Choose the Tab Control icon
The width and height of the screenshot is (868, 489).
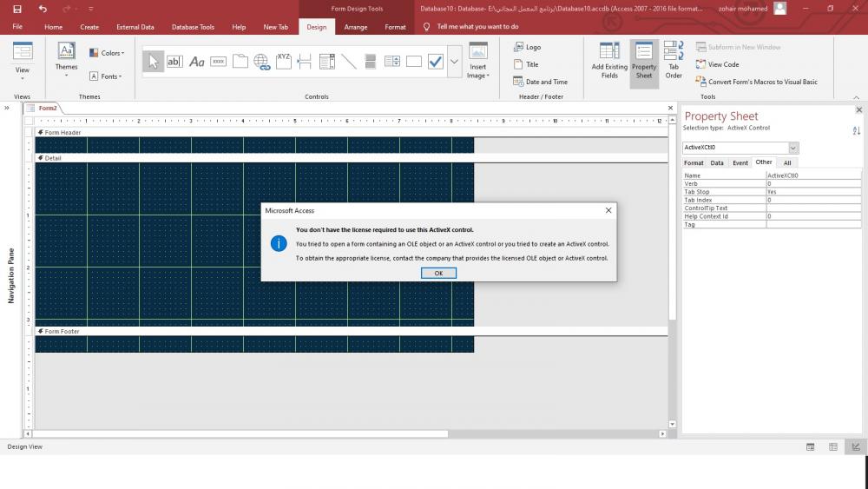coord(240,62)
